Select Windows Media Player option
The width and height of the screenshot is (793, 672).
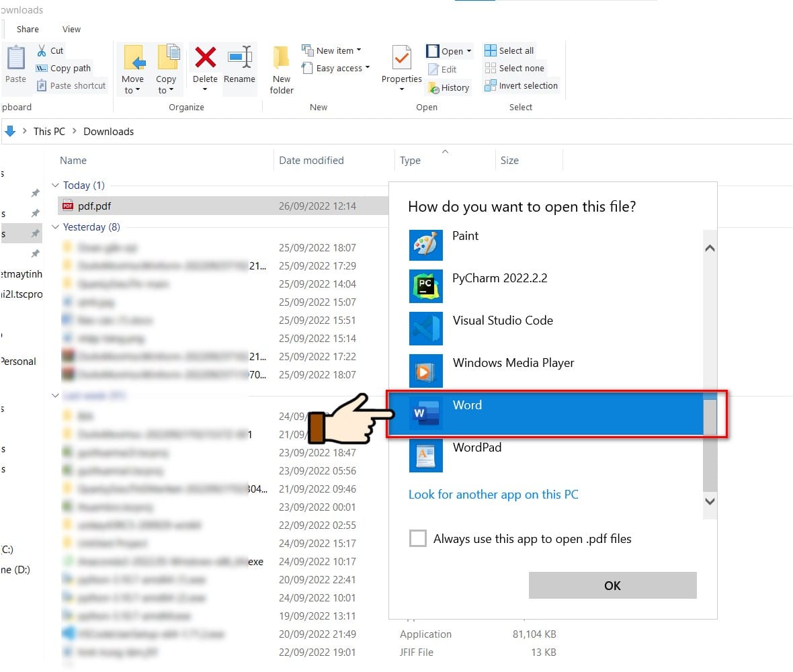coord(555,371)
